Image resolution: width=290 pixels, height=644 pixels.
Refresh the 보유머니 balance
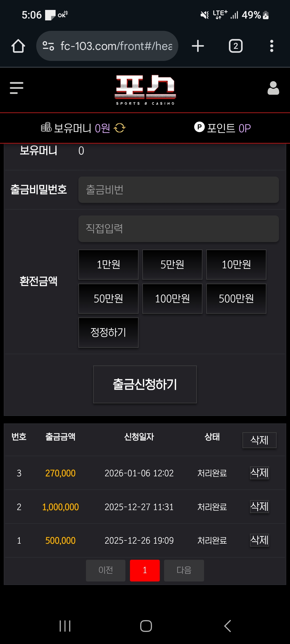[120, 128]
